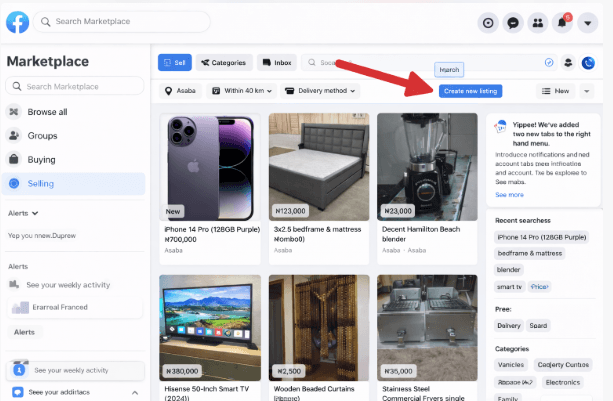Open the Wooden Beaded Curtains listing image
The height and width of the screenshot is (401, 613).
pos(319,328)
